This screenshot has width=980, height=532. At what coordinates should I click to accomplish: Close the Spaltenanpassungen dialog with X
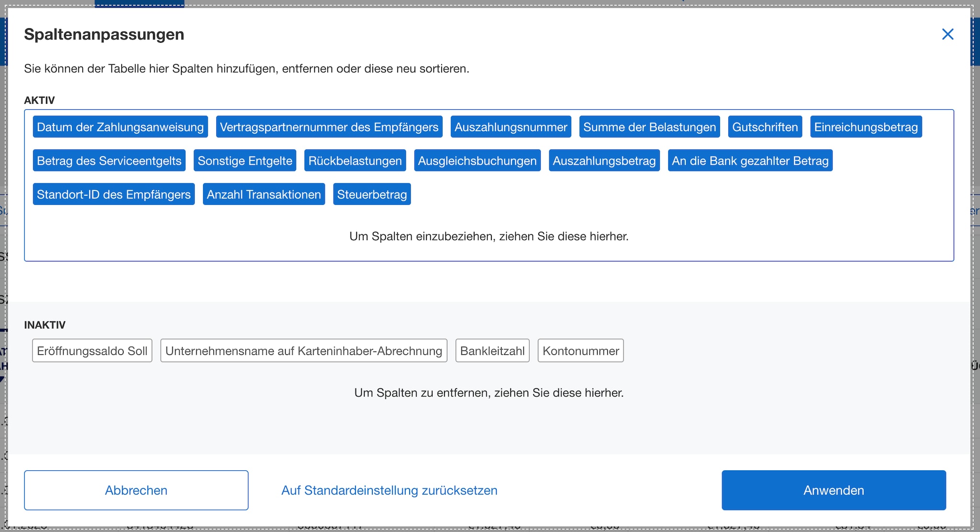[x=947, y=34]
